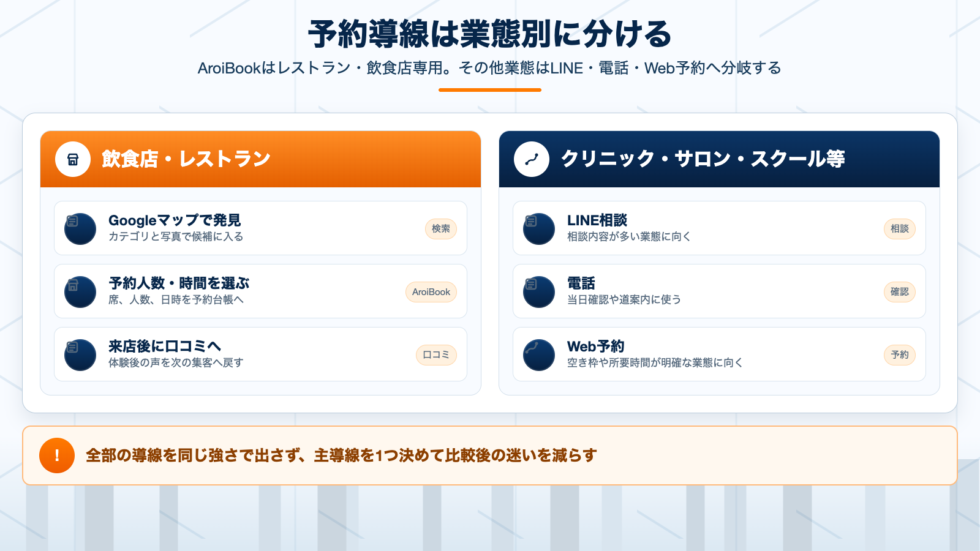Click the 電話 heading

(581, 283)
